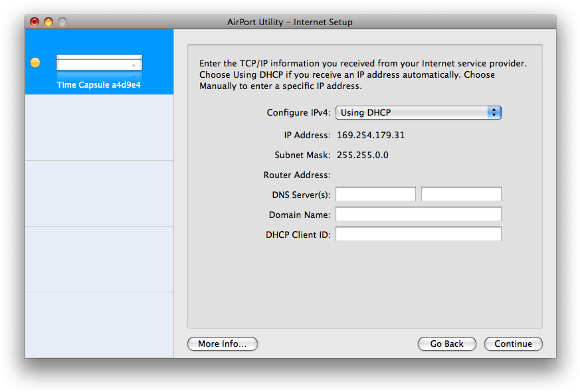This screenshot has width=580, height=392.
Task: Click the second DNS Server field
Action: point(460,193)
